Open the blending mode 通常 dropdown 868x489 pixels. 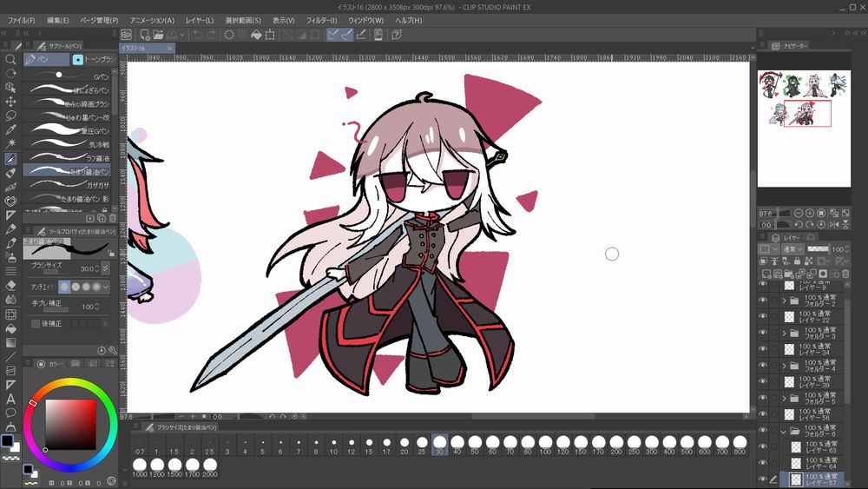[792, 249]
